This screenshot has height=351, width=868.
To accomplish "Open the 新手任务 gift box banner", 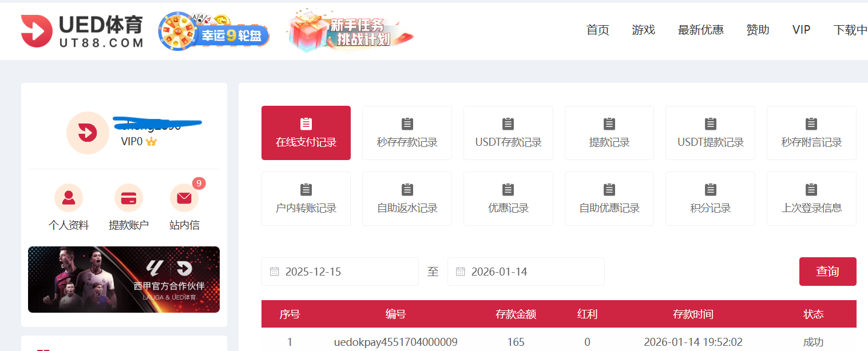I will tap(349, 31).
